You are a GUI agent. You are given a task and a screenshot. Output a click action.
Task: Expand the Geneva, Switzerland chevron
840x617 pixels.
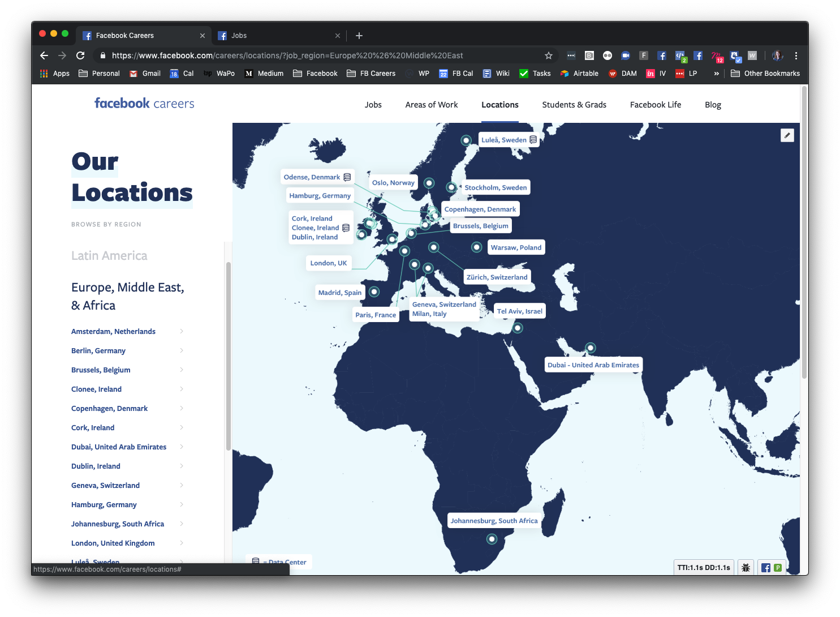click(182, 485)
